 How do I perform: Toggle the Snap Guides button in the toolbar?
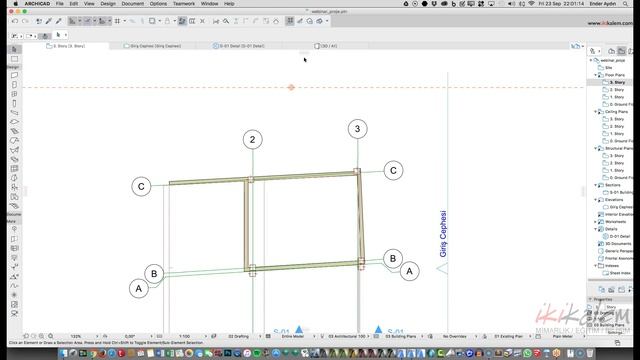tap(87, 21)
